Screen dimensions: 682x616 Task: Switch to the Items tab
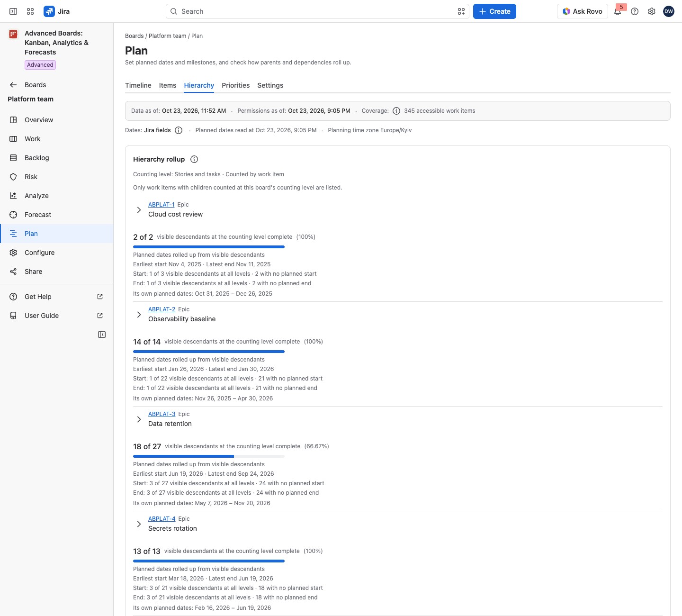coord(168,85)
